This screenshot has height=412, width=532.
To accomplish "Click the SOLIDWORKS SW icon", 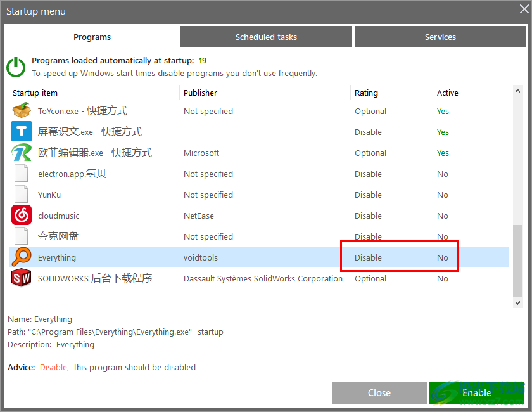I will 22,278.
